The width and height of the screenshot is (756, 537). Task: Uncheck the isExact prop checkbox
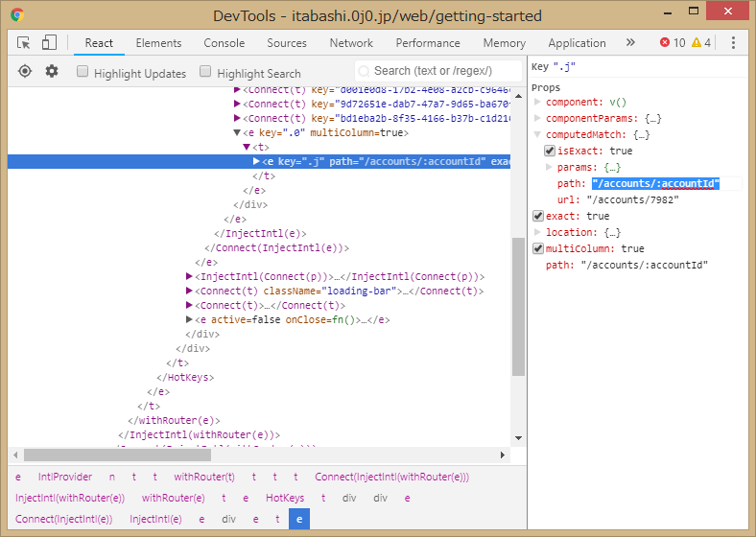point(550,151)
